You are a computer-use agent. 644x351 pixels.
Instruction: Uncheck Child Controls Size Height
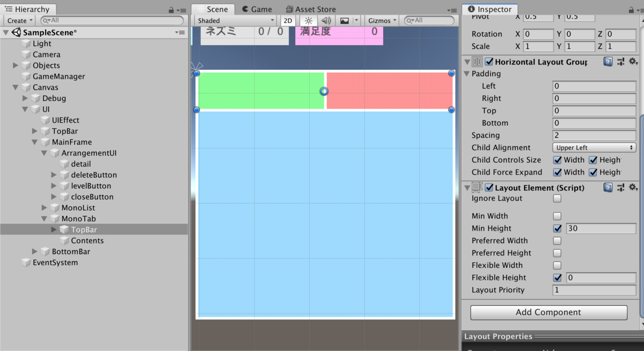click(x=593, y=160)
